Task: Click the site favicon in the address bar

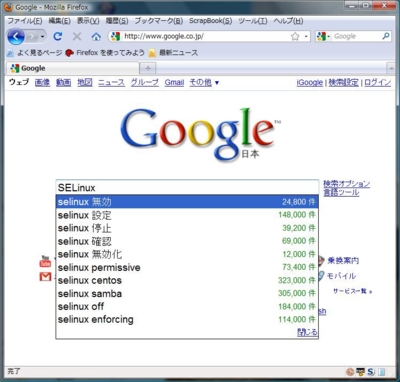Action: [115, 36]
